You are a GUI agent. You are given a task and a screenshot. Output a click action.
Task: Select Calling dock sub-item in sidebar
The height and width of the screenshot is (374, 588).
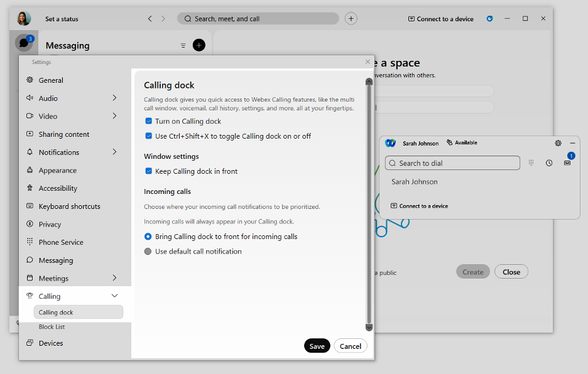pyautogui.click(x=79, y=312)
